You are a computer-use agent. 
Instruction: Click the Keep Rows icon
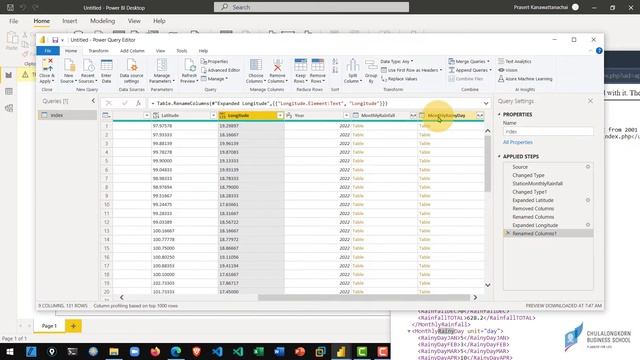(x=300, y=65)
